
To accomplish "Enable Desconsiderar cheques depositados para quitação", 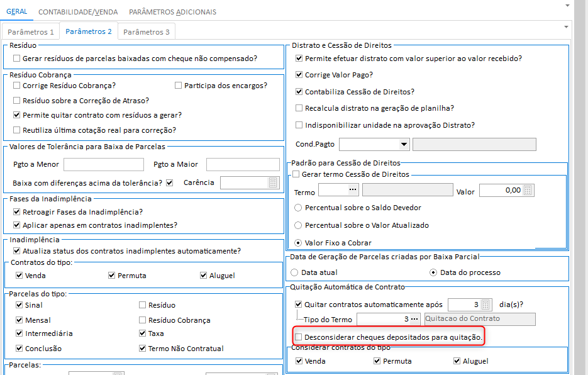I will point(299,337).
